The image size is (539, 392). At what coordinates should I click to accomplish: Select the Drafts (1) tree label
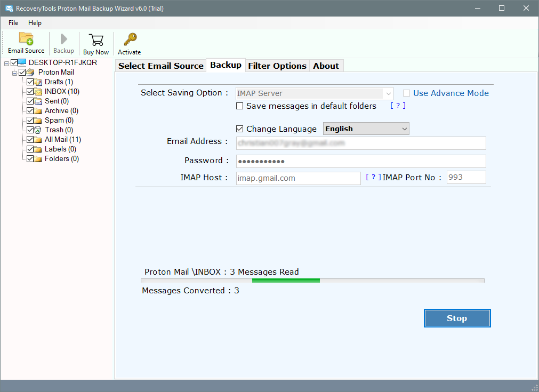click(59, 82)
